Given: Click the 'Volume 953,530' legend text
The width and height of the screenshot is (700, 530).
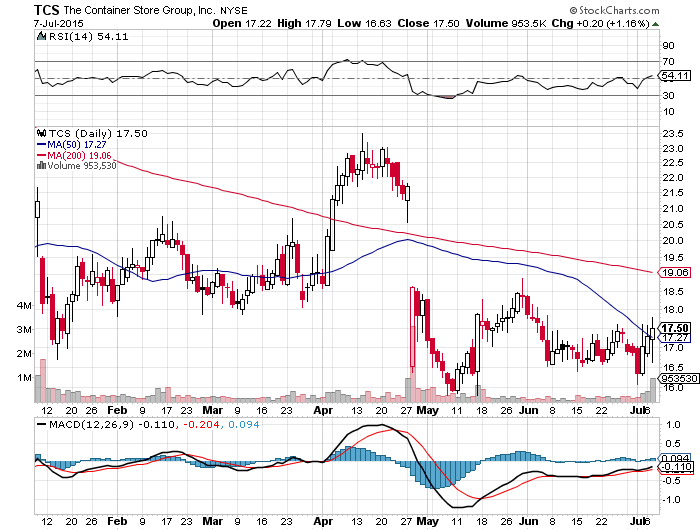Looking at the screenshot, I should (81, 166).
